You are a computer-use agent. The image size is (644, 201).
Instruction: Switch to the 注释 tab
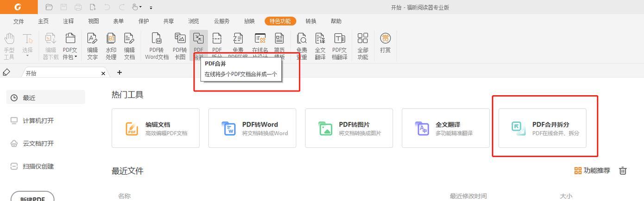tap(69, 21)
